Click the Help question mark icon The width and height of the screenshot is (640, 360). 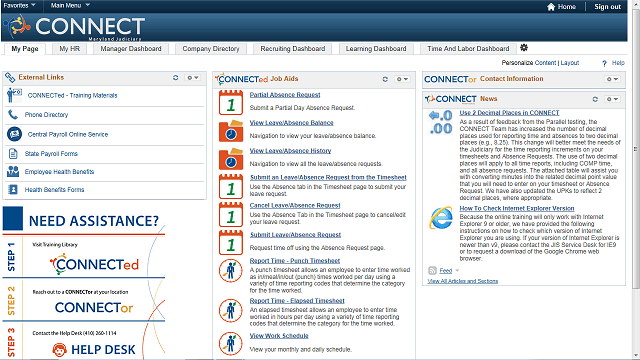(604, 63)
